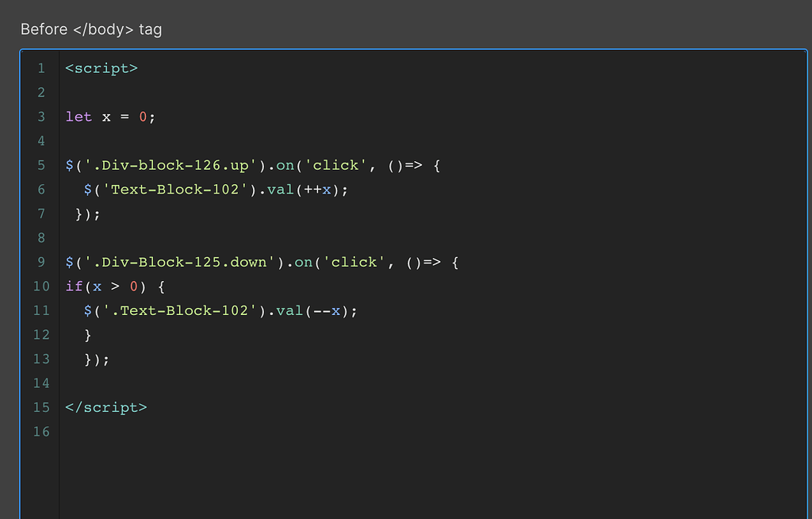Click the empty line 2 in the editor
The image size is (812, 519).
[x=159, y=92]
